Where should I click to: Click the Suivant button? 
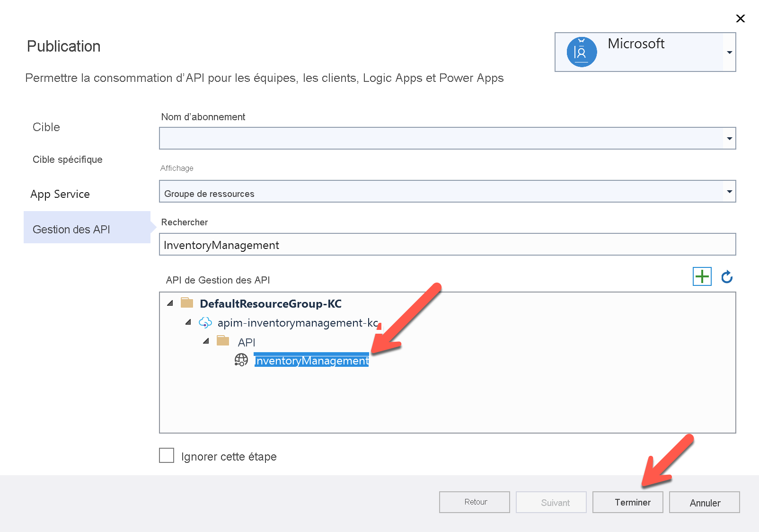click(551, 502)
